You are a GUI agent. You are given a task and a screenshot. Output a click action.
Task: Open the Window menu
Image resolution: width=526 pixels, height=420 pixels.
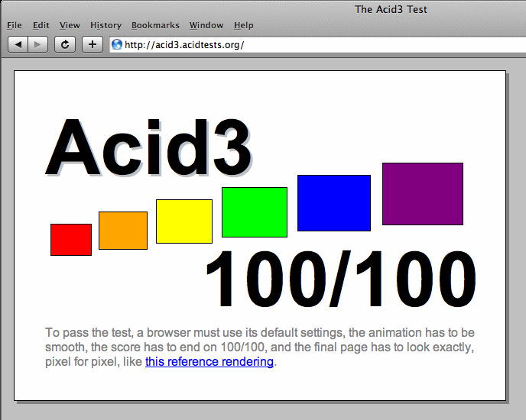click(x=206, y=25)
